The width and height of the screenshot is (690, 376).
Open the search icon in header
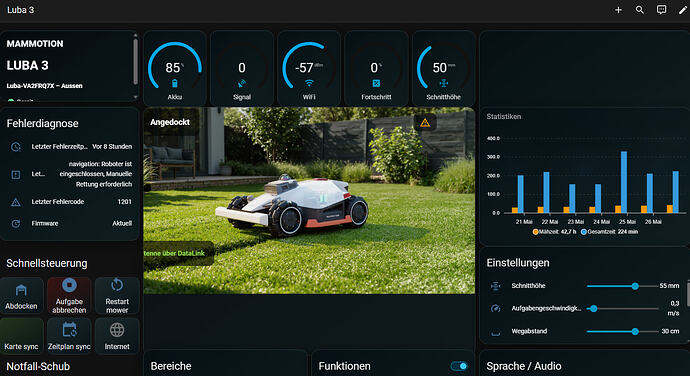pos(640,10)
